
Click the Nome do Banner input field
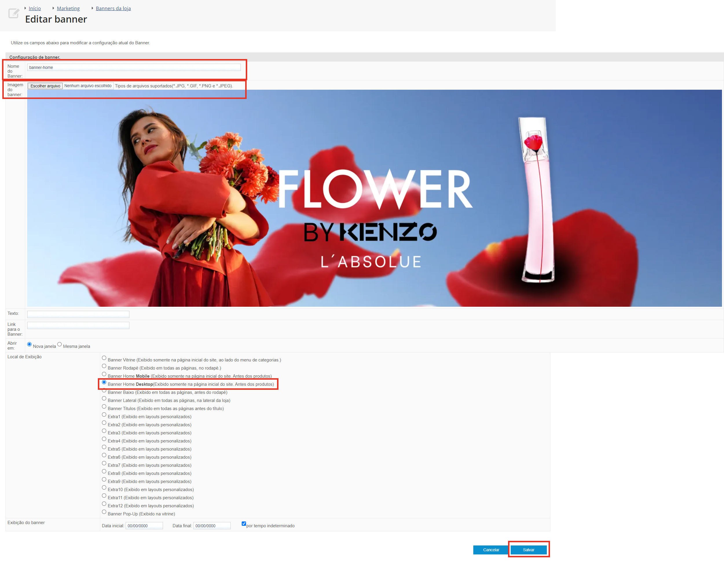(134, 67)
